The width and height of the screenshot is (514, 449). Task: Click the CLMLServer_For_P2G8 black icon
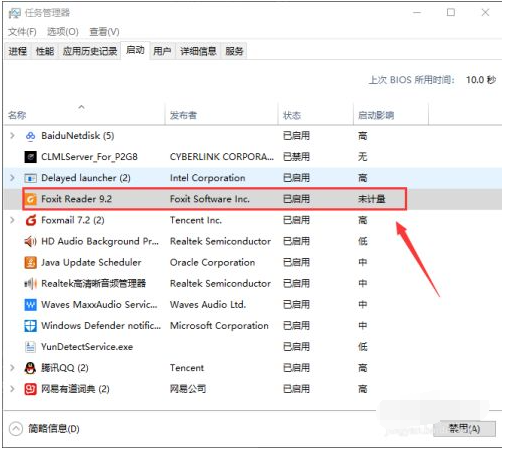30,157
